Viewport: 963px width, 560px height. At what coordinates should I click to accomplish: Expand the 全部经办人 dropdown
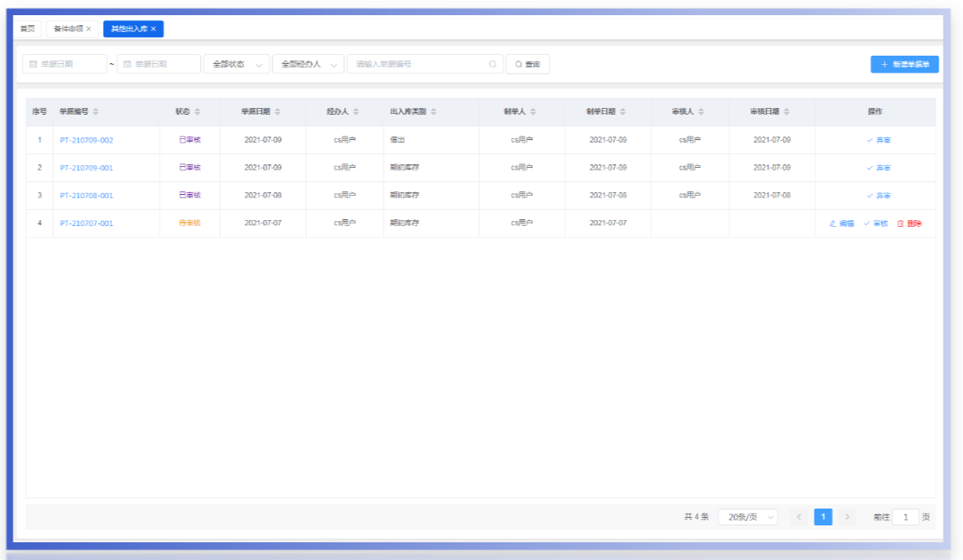point(308,64)
